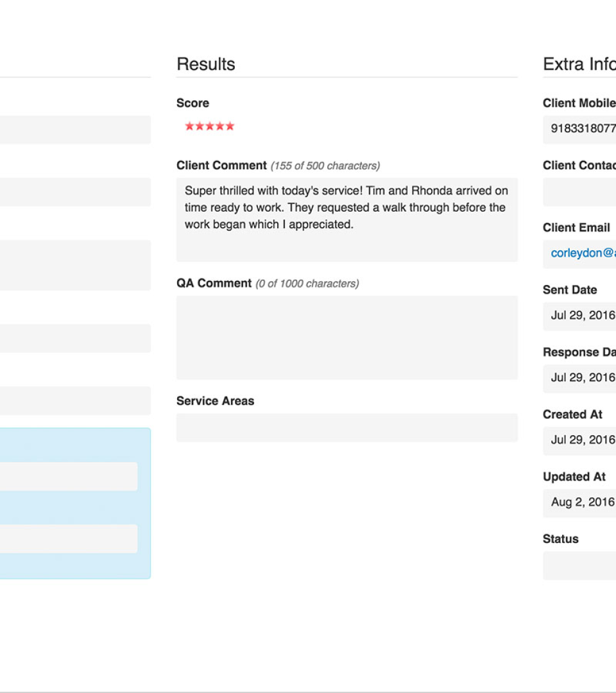The image size is (616, 693).
Task: Click the first star in Score
Action: click(x=189, y=126)
